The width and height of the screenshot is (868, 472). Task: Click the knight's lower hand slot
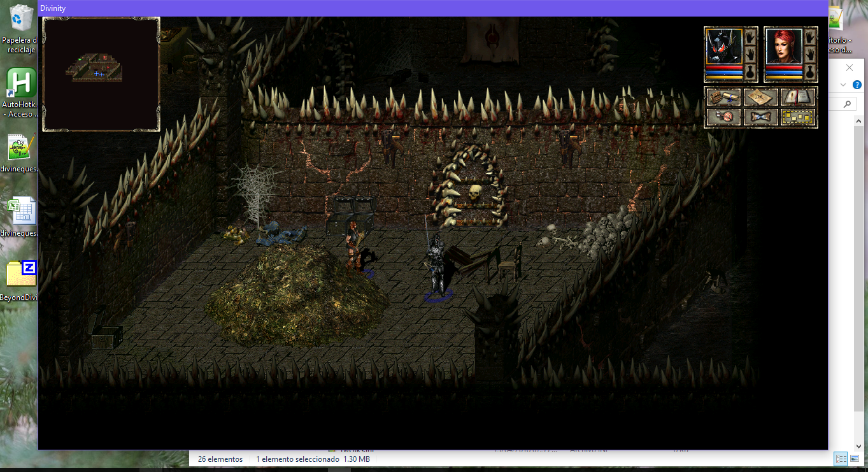tap(751, 54)
